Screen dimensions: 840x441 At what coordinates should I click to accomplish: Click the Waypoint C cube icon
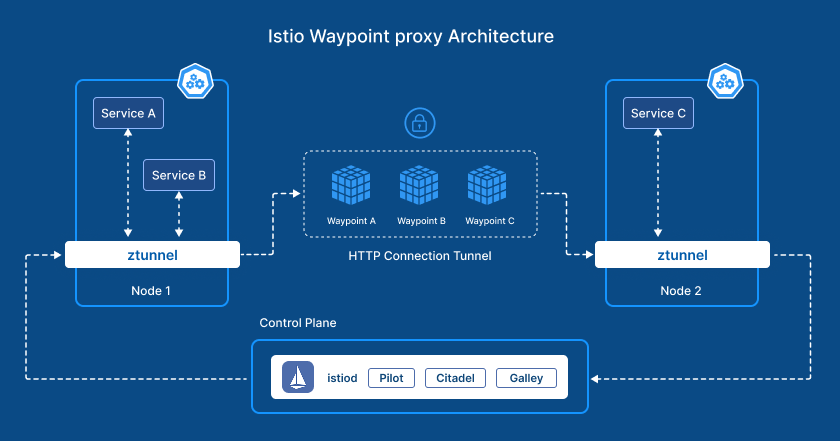[x=490, y=186]
